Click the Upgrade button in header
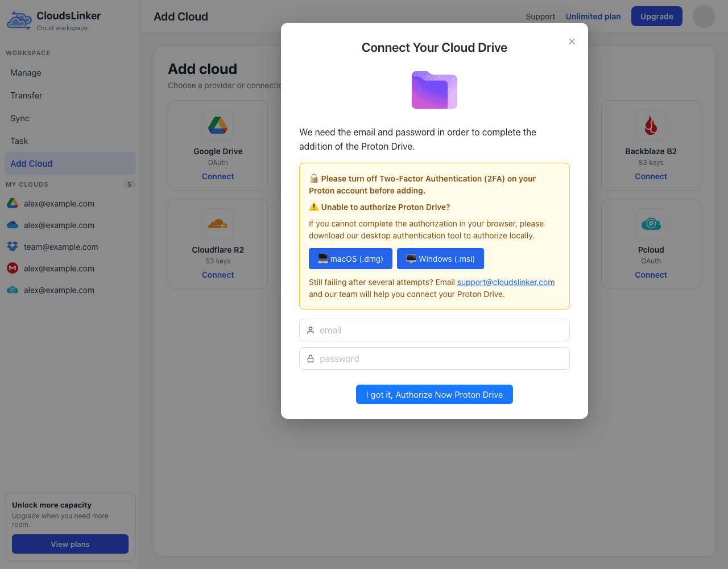Screen dimensions: 728x569 click(657, 17)
